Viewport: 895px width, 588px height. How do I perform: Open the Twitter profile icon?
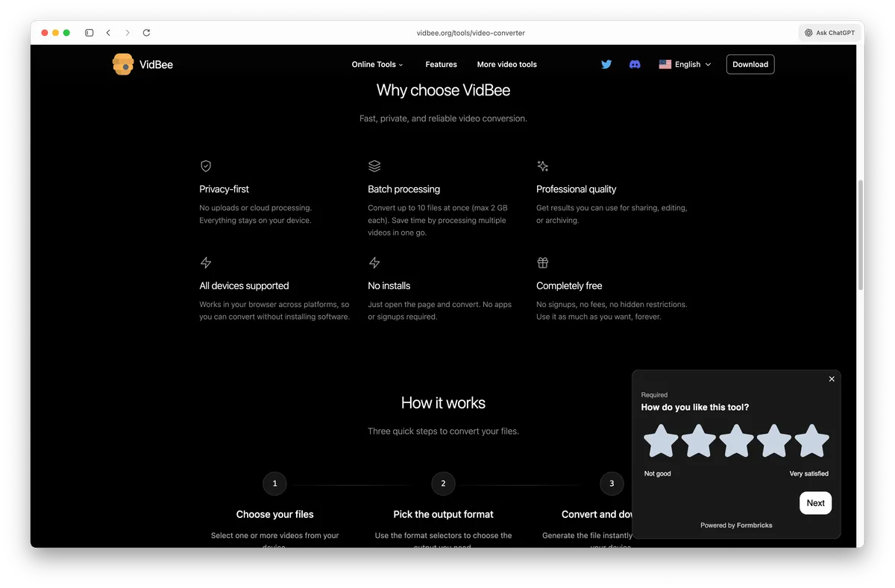click(x=606, y=64)
